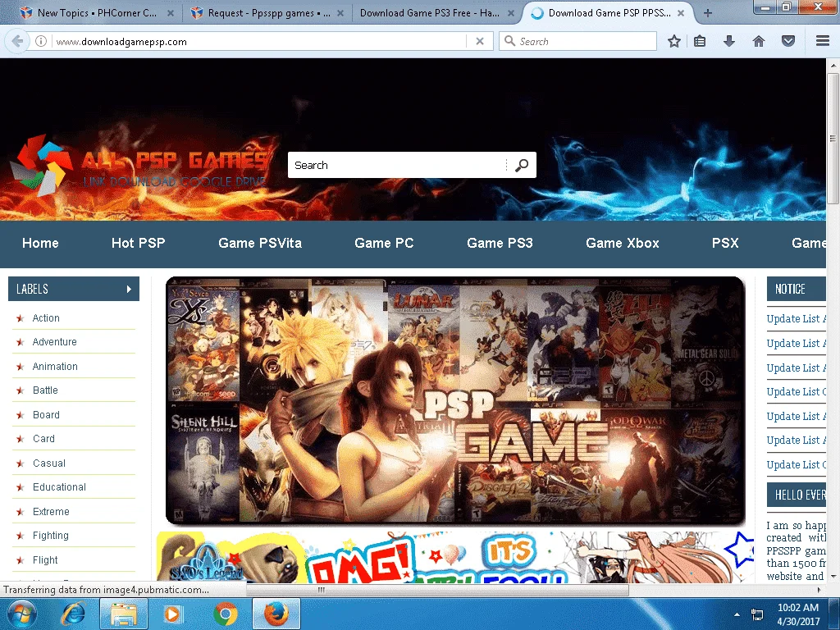Click the horizontal scrollbar right arrow
The height and width of the screenshot is (630, 840).
click(x=819, y=590)
